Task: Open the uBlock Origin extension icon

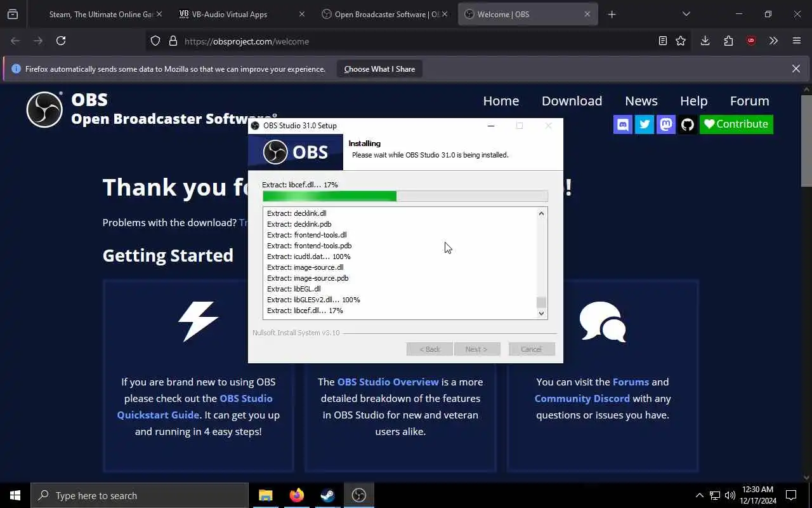Action: (751, 41)
